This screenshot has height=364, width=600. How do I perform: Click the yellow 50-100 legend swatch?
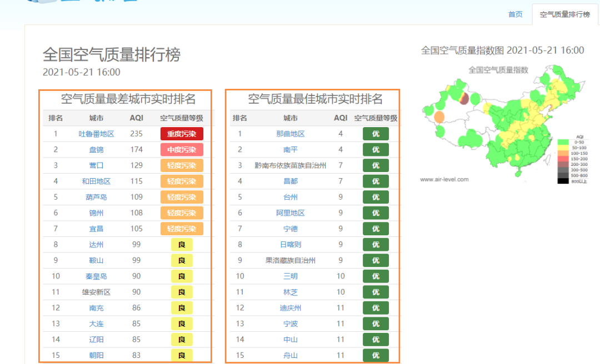[x=563, y=148]
